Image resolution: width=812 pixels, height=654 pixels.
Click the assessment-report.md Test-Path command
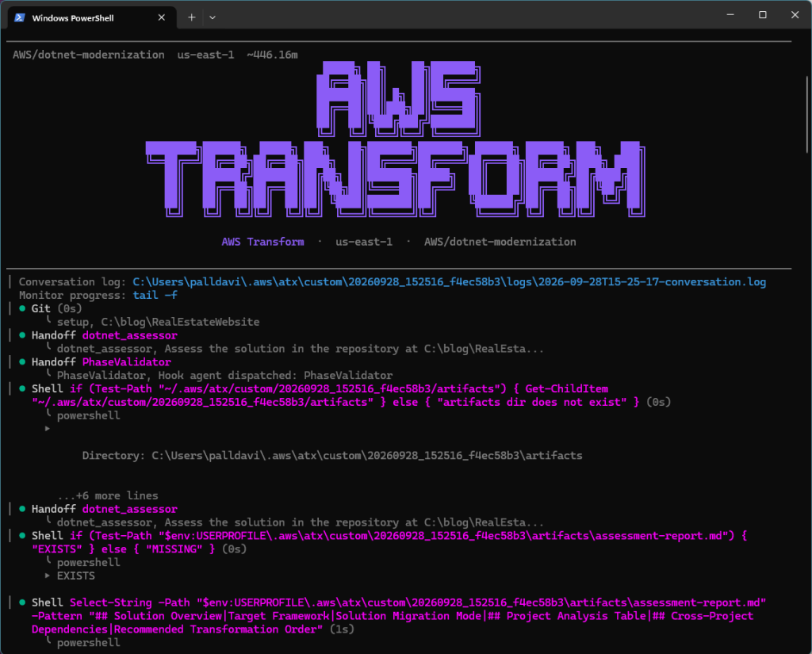[x=389, y=542]
